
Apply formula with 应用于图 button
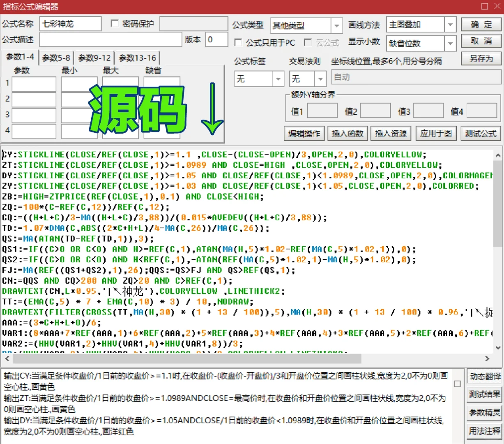(436, 133)
